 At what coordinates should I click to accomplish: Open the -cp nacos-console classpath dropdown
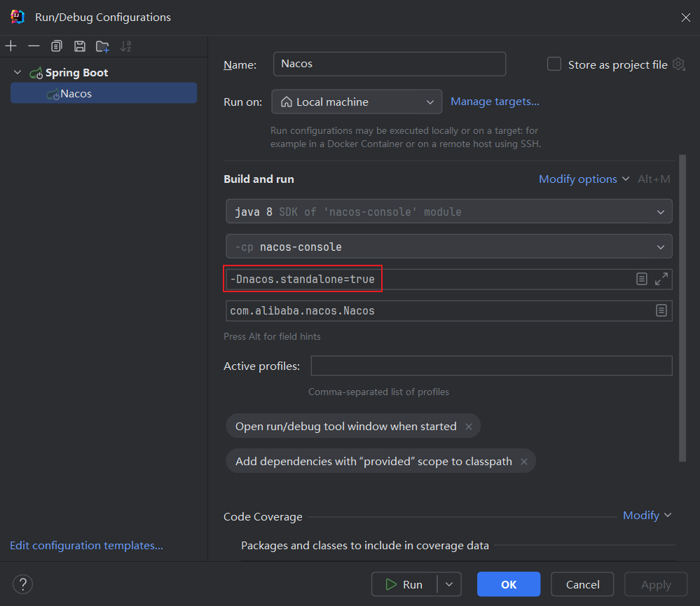pyautogui.click(x=449, y=247)
